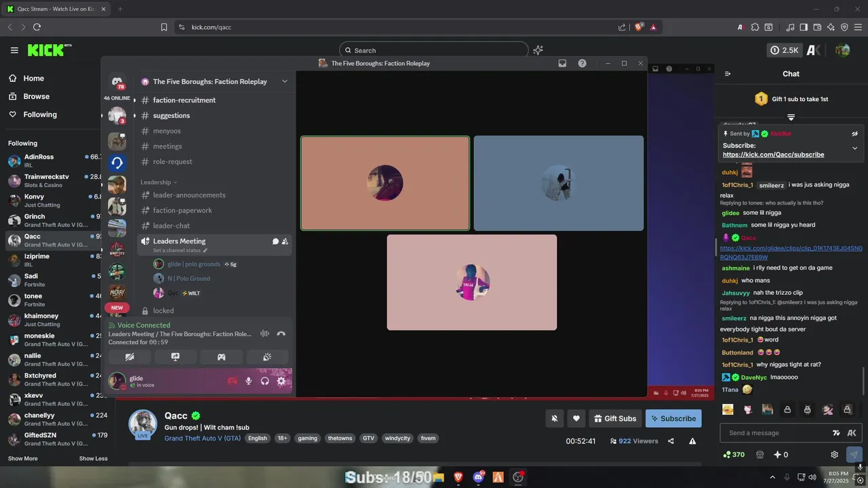Screen dimensions: 868x488
Task: Share the Qacc stream
Action: (671, 441)
